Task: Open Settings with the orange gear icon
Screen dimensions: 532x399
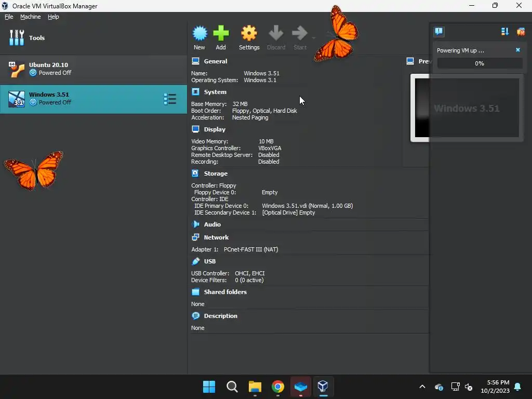Action: click(249, 33)
